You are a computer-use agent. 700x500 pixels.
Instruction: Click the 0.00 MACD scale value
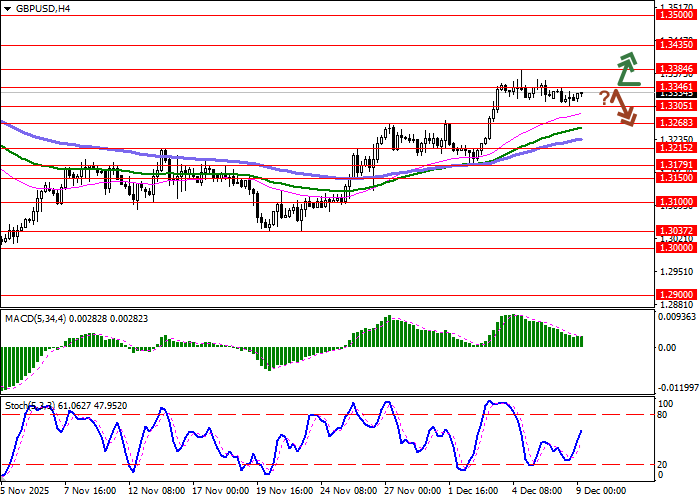667,347
